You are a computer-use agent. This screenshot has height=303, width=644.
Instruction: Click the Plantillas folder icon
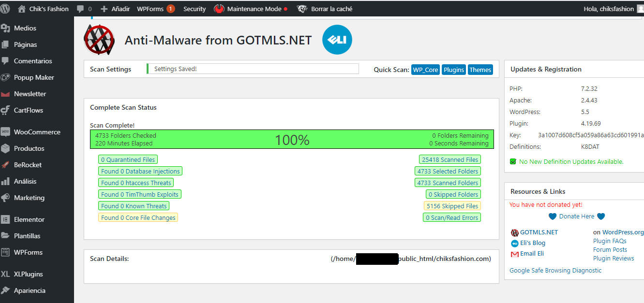(x=6, y=236)
